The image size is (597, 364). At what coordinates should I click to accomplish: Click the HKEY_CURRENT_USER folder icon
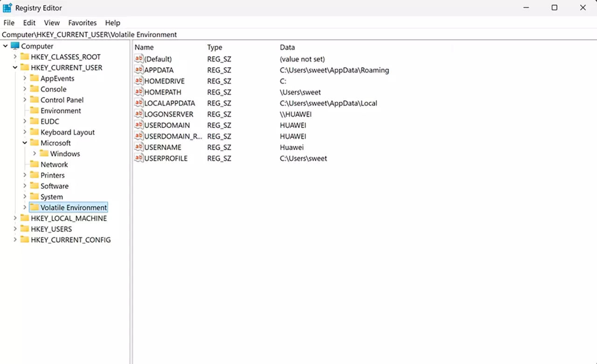(25, 68)
